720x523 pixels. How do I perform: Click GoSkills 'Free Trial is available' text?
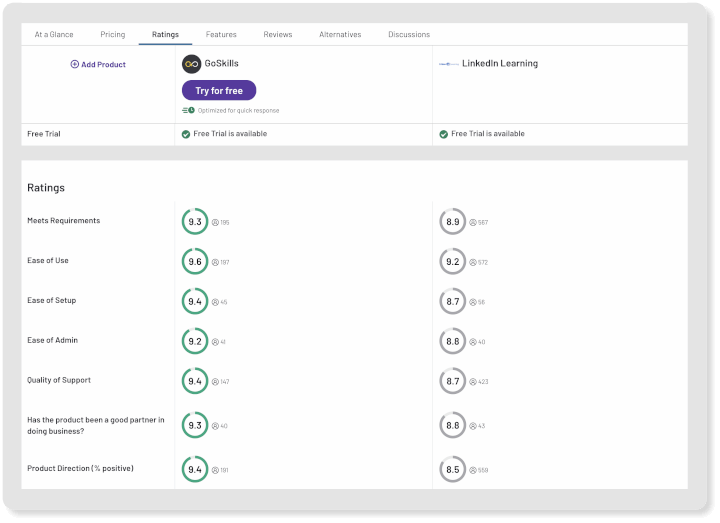point(230,134)
